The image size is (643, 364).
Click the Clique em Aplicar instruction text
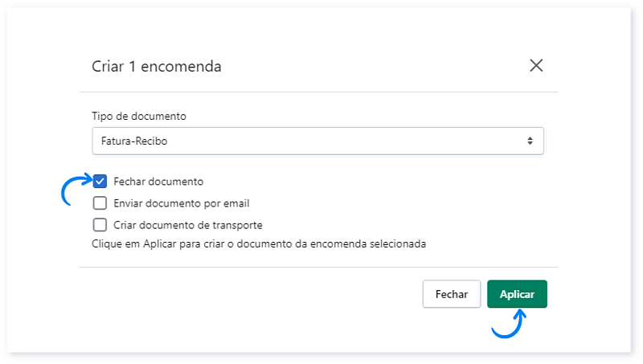[x=259, y=244]
